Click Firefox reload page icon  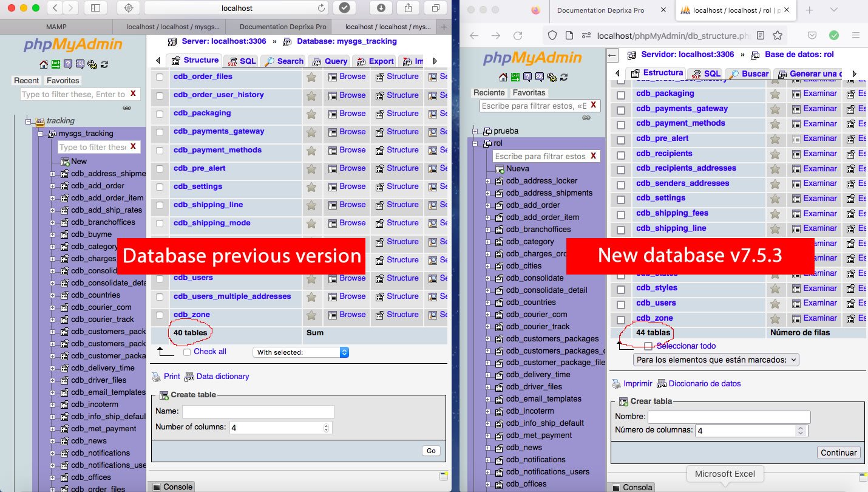[517, 35]
